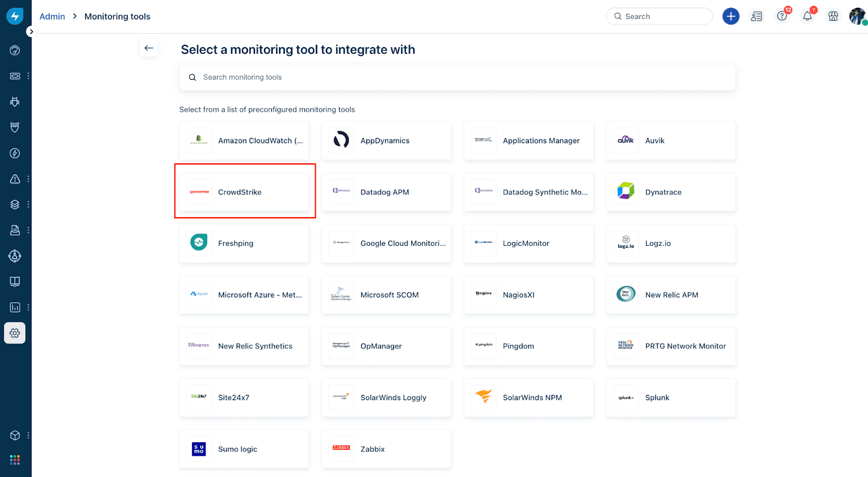Choose the NagiosXI card
The width and height of the screenshot is (868, 477).
pos(529,295)
